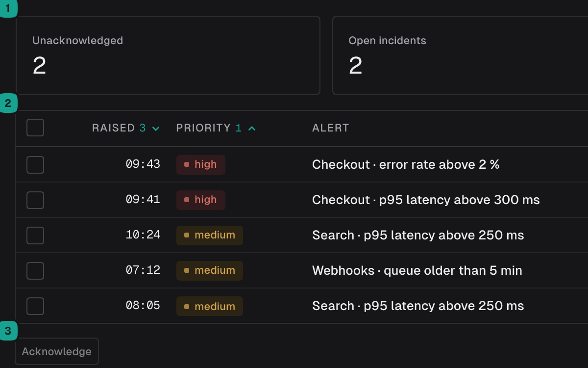Screen dimensions: 588x368
Task: Check the box for the 09:43 alert row
Action: point(35,165)
